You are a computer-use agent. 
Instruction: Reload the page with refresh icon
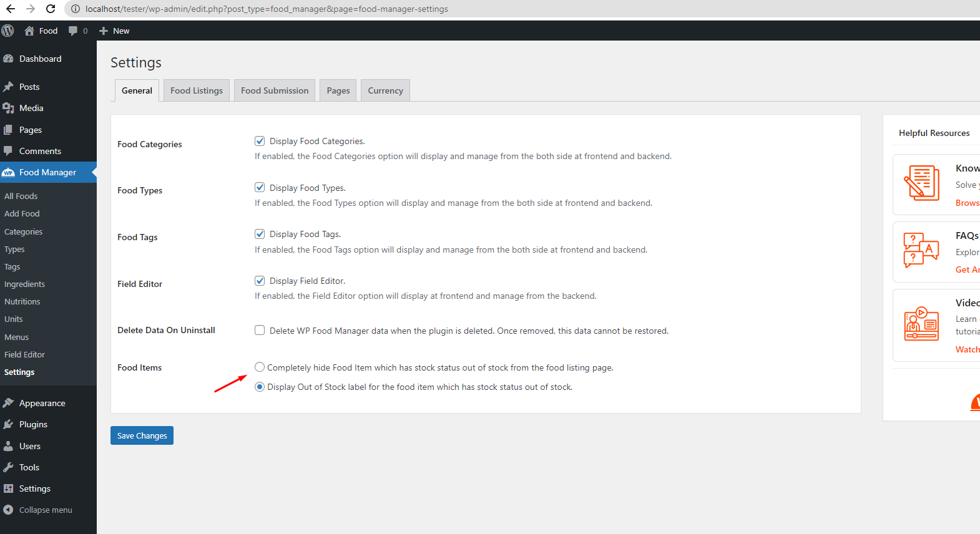[51, 9]
